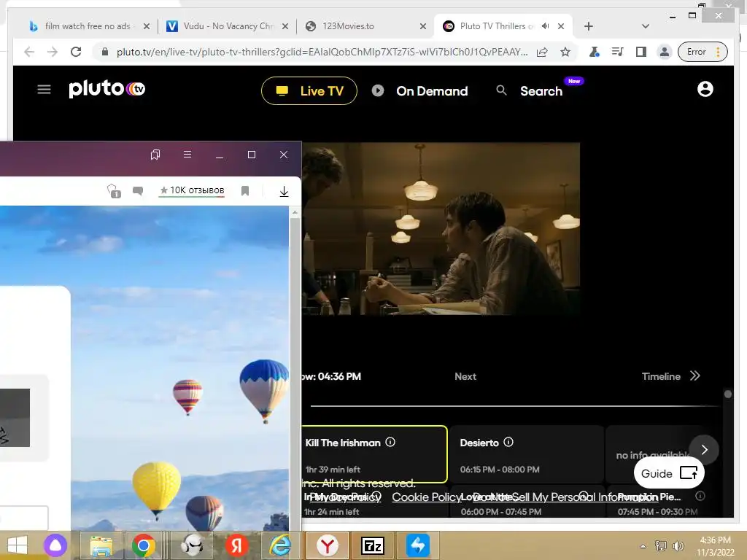This screenshot has height=560, width=747.
Task: Click the address bar URL
Action: (x=322, y=52)
